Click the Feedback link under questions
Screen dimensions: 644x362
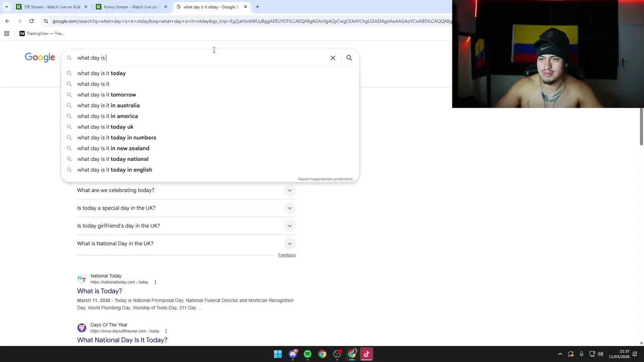tap(287, 255)
